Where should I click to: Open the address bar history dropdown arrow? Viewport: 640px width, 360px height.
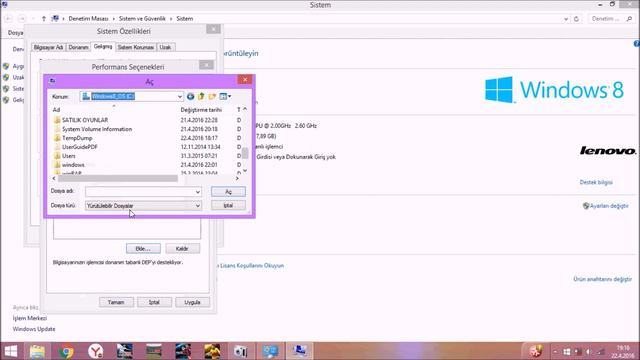[x=566, y=19]
